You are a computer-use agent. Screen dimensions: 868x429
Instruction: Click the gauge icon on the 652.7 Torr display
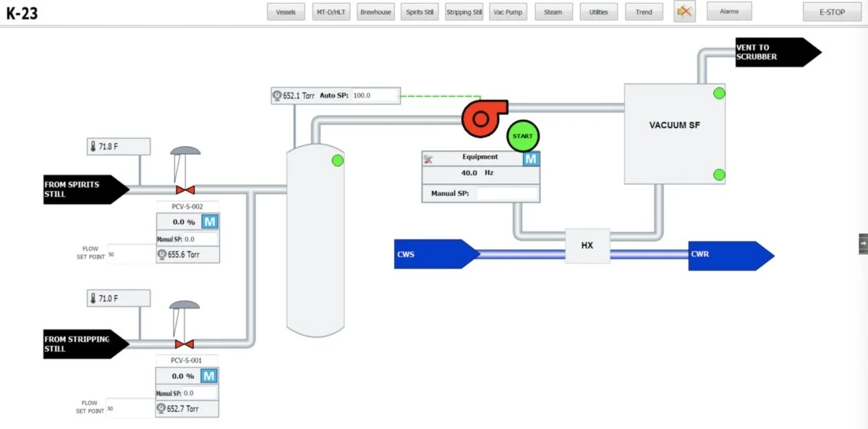[x=159, y=408]
